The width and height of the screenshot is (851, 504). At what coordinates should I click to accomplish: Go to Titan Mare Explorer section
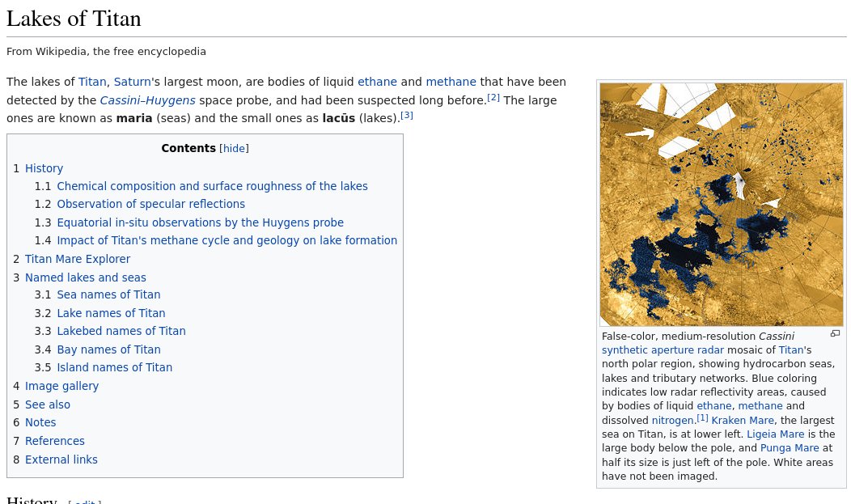[77, 259]
